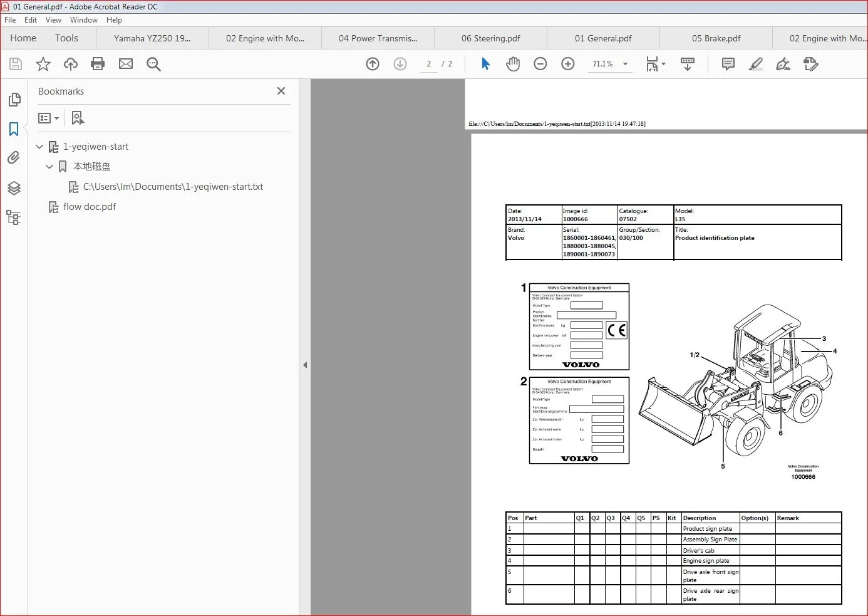Open the Window menu
Screen dimensions: 868x616
coord(84,20)
